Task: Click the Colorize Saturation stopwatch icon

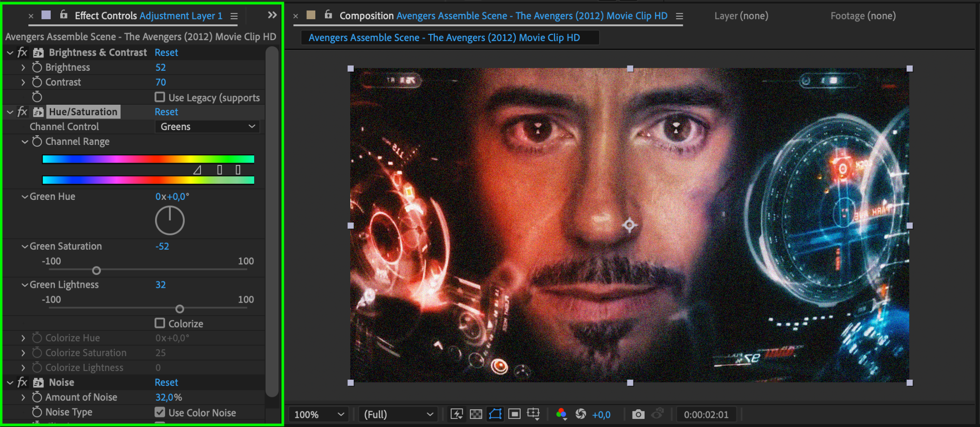Action: click(37, 353)
